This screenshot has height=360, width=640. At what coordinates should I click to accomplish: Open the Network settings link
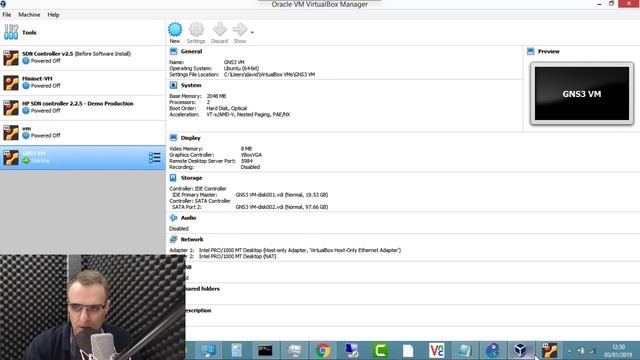tap(192, 240)
